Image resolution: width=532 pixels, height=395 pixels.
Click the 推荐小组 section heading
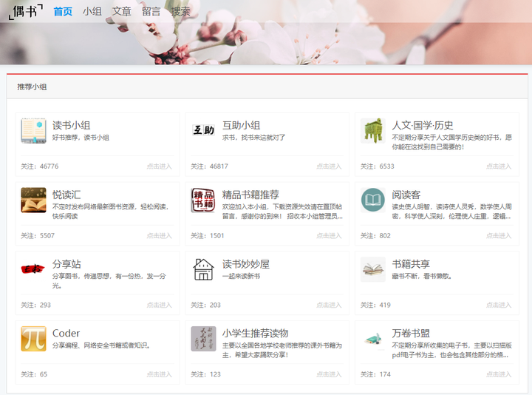tap(32, 87)
